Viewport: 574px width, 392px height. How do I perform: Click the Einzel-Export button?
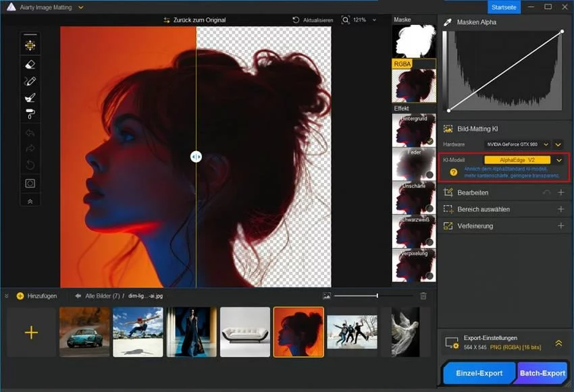click(x=479, y=373)
